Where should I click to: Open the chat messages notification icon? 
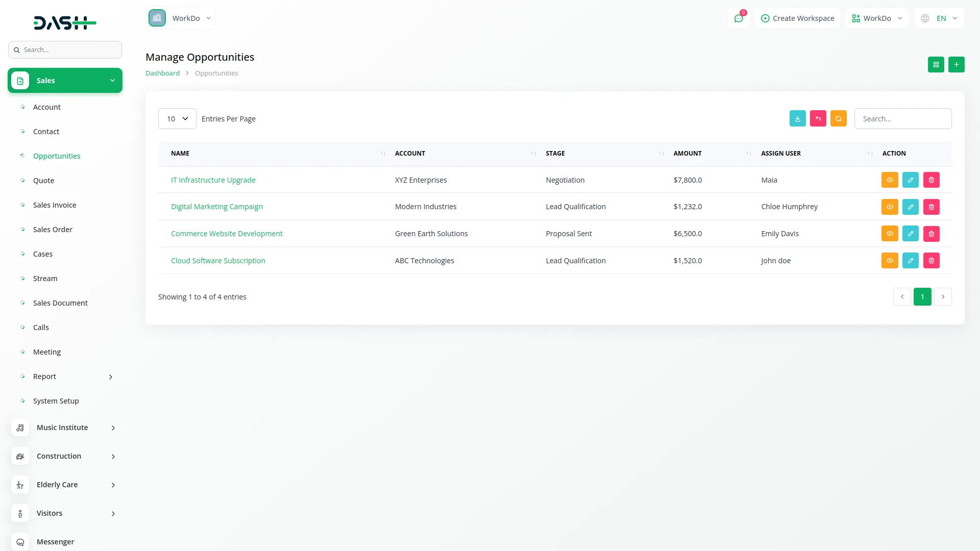coord(738,18)
